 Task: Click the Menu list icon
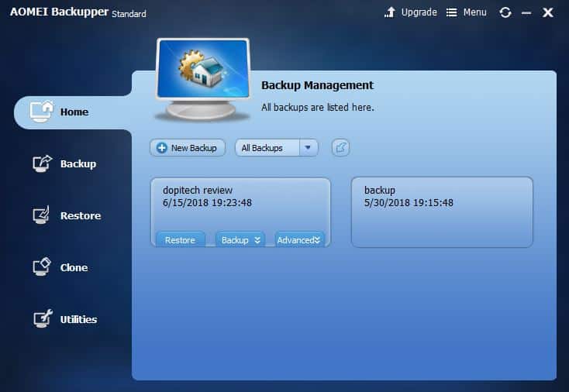(451, 12)
